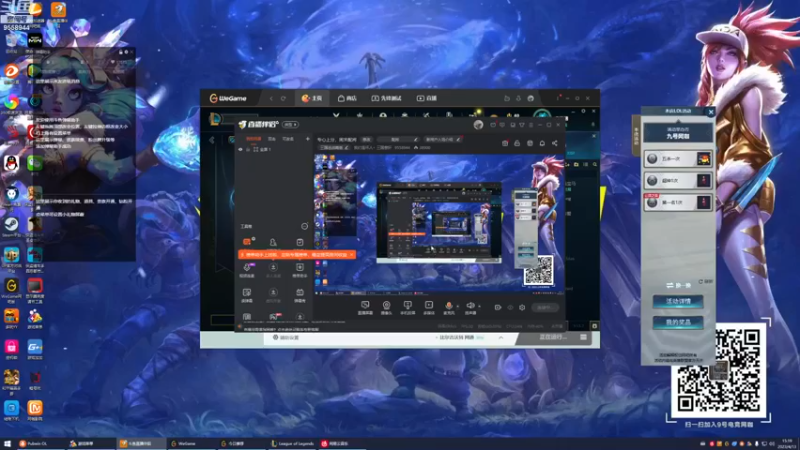Open 辅助设置 in the WeGame bottom bar

pos(287,337)
